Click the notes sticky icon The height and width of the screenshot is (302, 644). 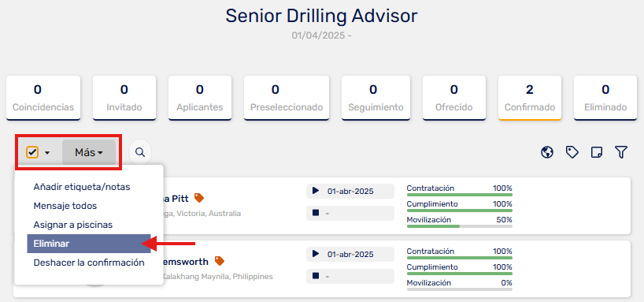tap(596, 153)
